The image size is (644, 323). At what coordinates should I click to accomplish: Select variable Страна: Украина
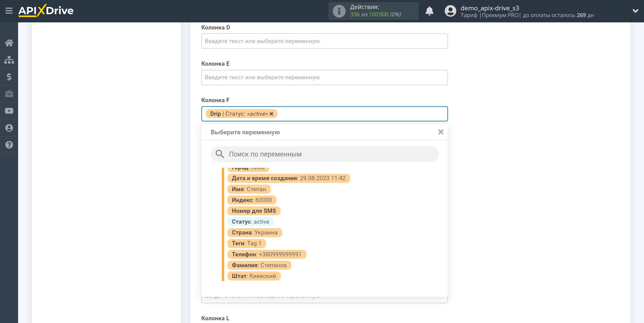coord(255,232)
